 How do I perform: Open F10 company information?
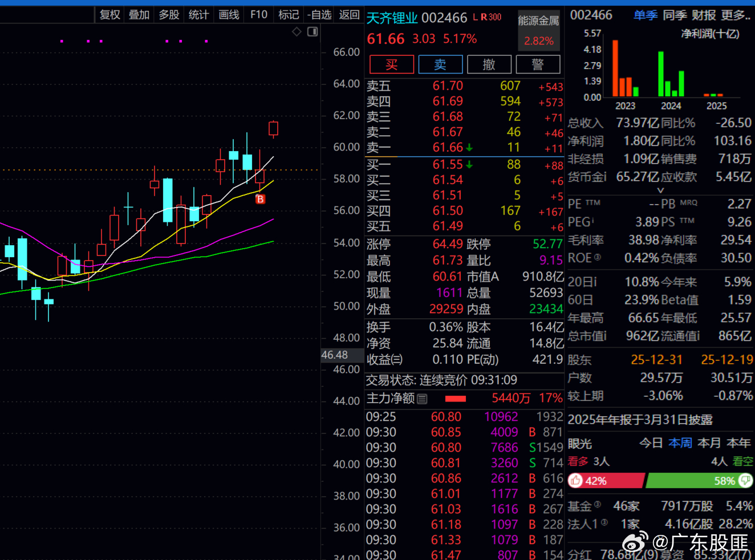259,15
